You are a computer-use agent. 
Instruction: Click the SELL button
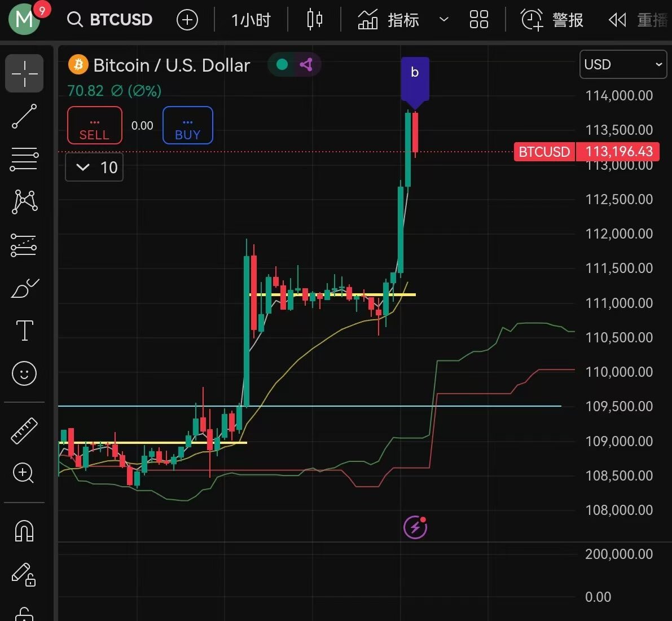(x=95, y=125)
